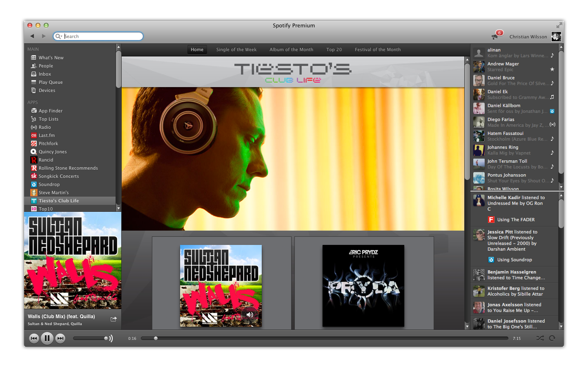
Task: Go back with the left arrow
Action: click(x=32, y=36)
